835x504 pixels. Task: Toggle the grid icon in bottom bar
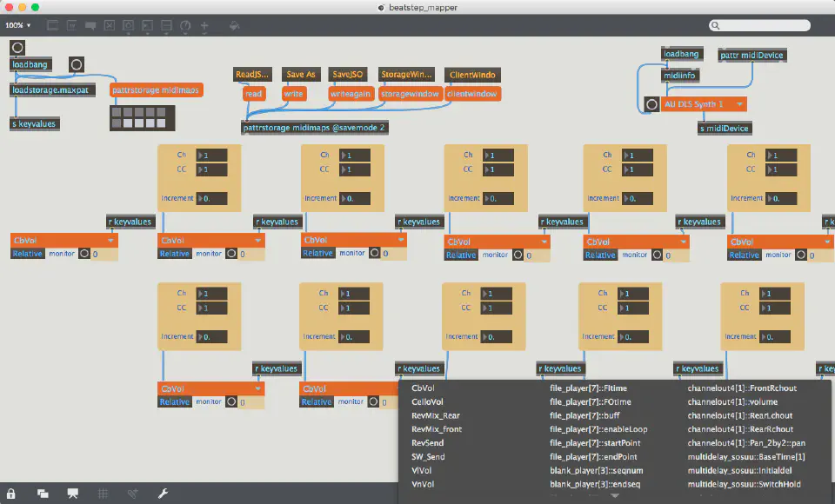point(103,494)
